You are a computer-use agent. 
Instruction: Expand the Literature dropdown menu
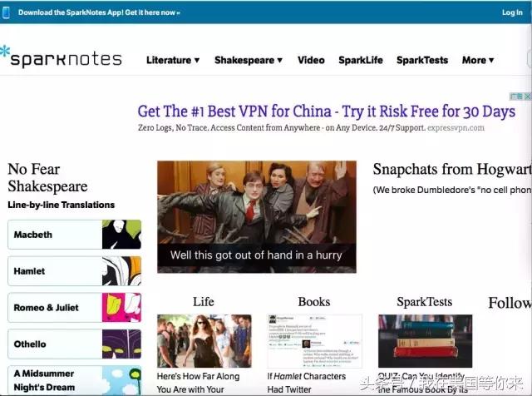click(x=173, y=60)
